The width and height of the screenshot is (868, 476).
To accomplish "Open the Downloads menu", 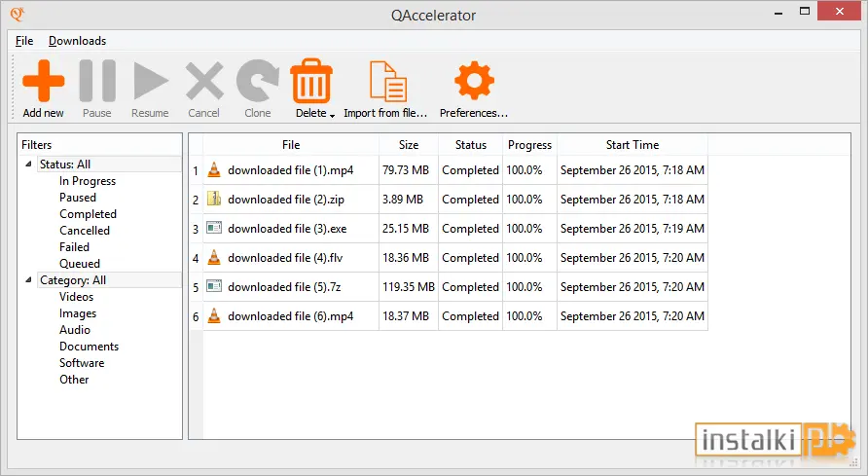I will coord(77,41).
